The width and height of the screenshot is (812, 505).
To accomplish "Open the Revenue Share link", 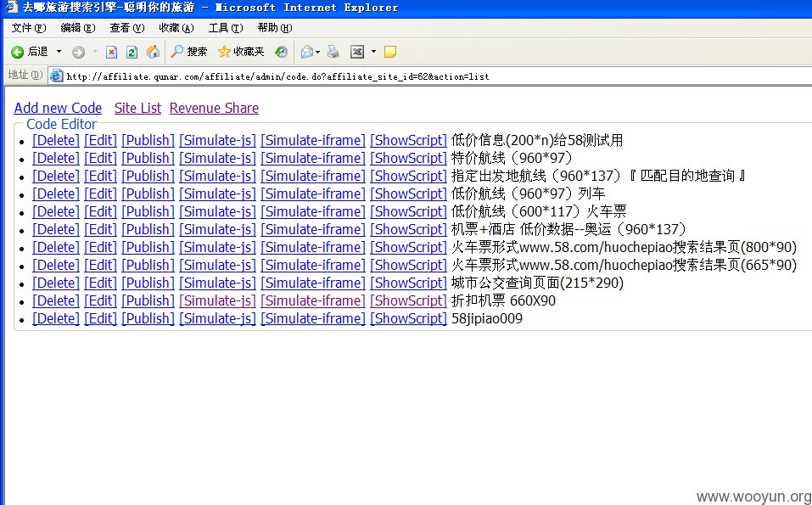I will coord(214,108).
